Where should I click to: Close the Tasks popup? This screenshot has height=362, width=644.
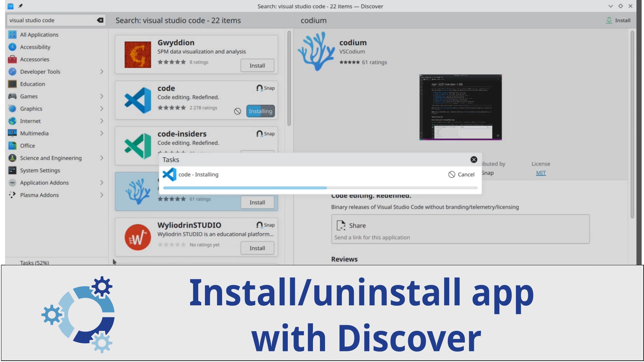click(474, 160)
